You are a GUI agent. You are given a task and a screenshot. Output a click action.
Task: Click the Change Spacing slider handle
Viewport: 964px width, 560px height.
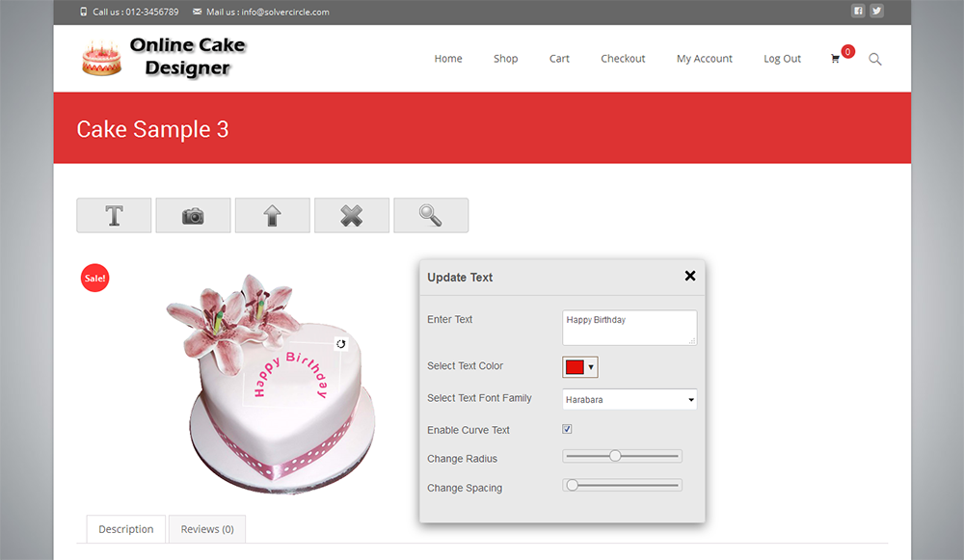coord(572,485)
